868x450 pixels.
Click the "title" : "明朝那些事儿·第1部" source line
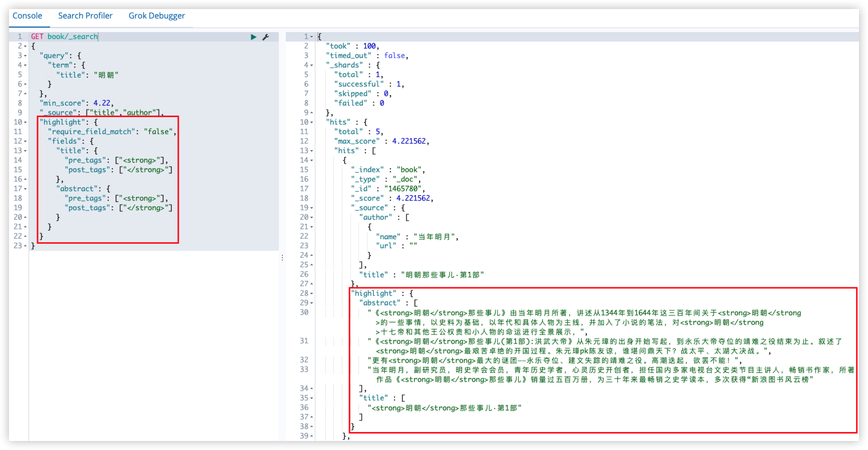pyautogui.click(x=421, y=274)
